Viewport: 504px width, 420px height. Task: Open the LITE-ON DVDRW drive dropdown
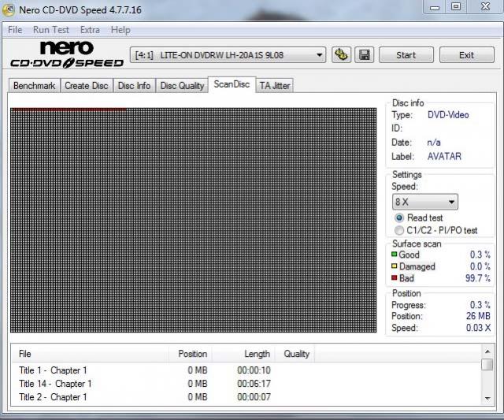[228, 55]
